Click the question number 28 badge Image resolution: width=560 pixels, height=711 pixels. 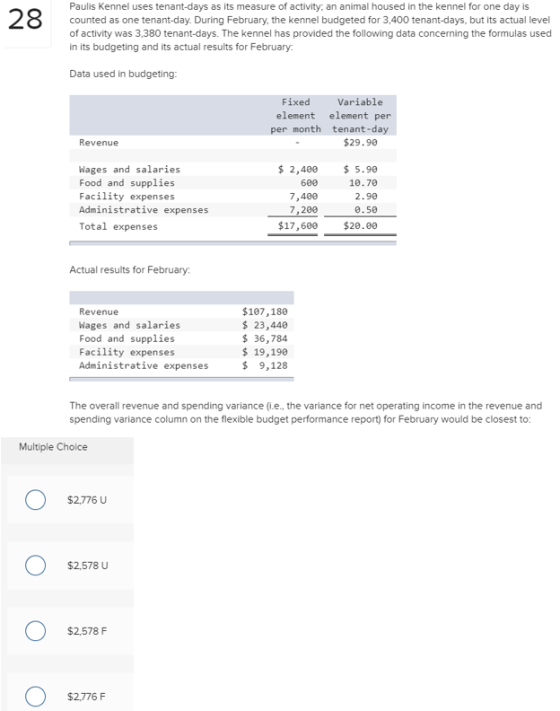coord(25,20)
